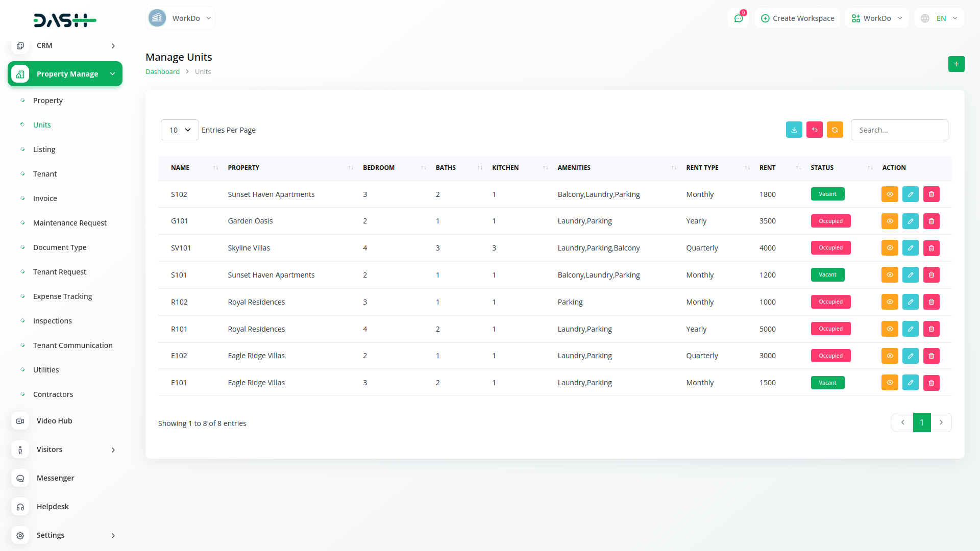Click the pink reset icon beside search
The width and height of the screenshot is (980, 551).
[814, 130]
